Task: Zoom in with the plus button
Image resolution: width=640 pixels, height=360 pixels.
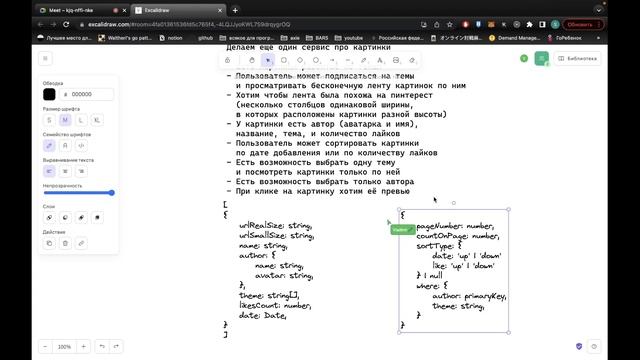Action: tap(83, 347)
